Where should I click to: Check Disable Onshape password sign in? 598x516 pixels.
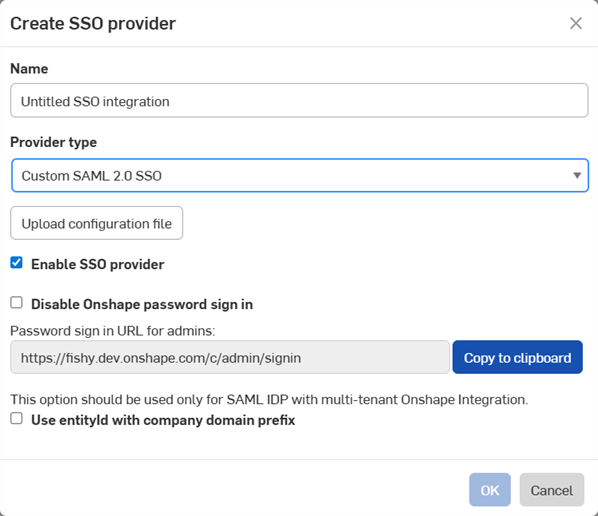(x=16, y=303)
